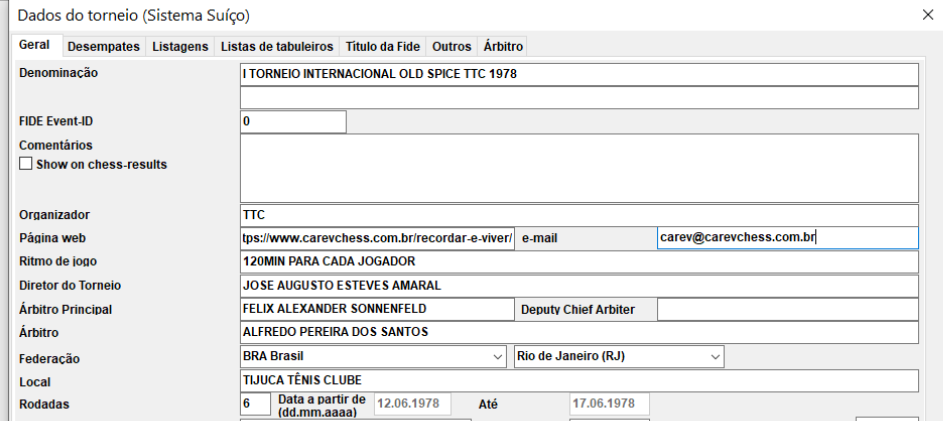
Task: Select the Listas de tabuleiros tab
Action: [x=277, y=46]
